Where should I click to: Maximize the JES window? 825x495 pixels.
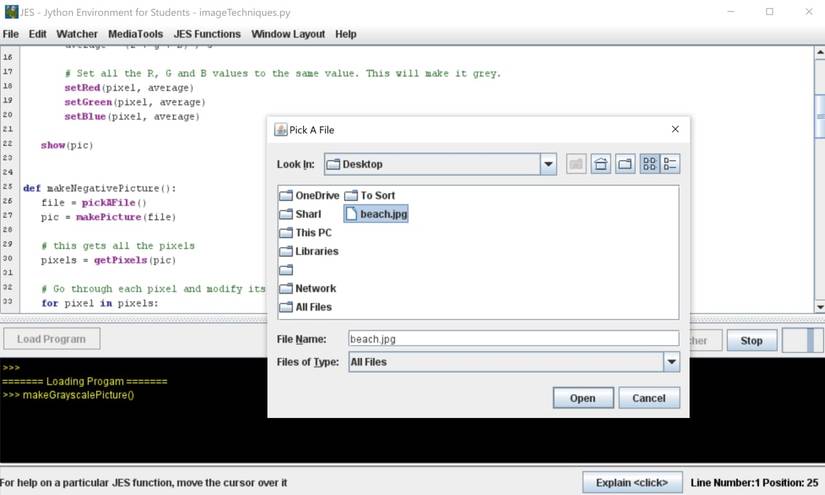coord(770,12)
